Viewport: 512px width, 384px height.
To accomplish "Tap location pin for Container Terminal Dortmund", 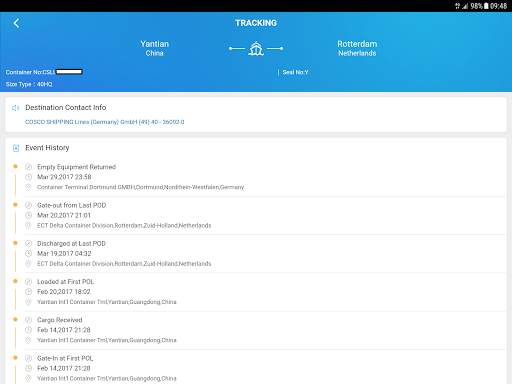I will coord(29,187).
